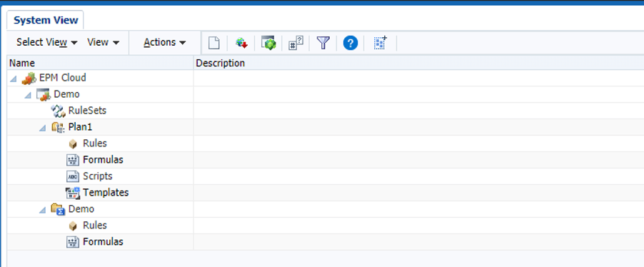
Task: Select the Templates label
Action: [x=106, y=193]
